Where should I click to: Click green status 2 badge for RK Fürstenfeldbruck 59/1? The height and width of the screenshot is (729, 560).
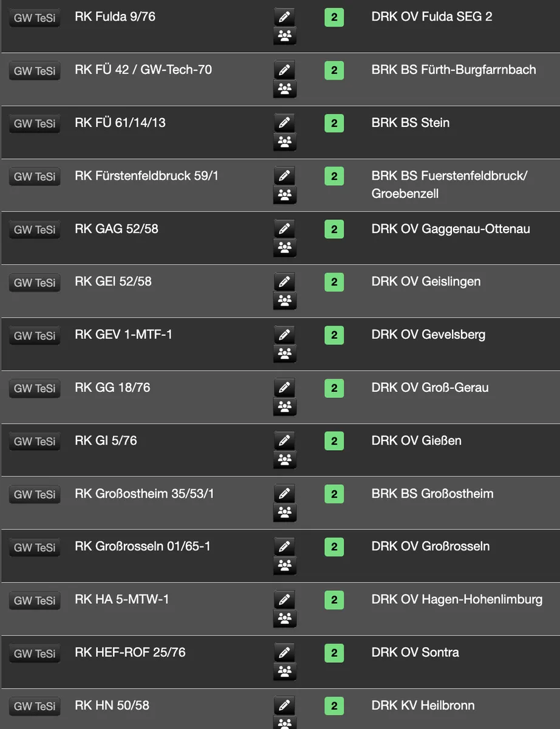334,176
